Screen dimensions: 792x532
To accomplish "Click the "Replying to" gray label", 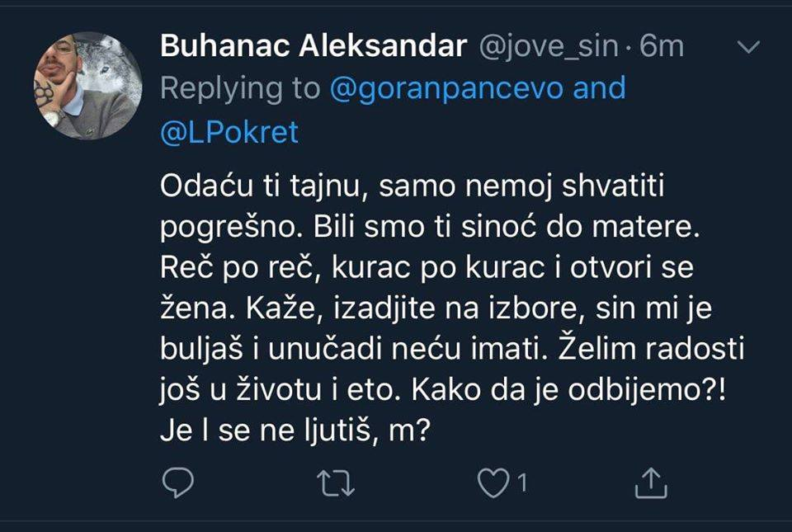I will pos(240,89).
